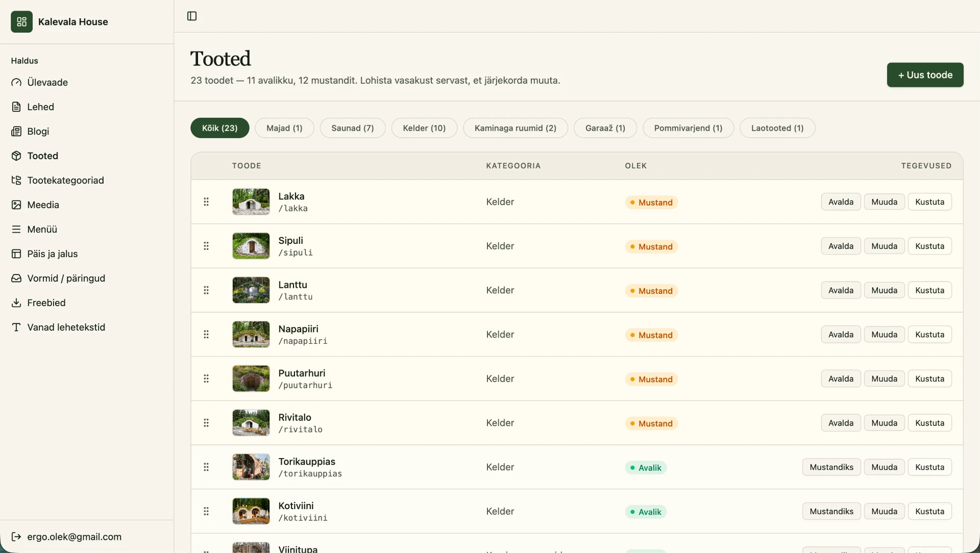Image resolution: width=980 pixels, height=553 pixels.
Task: Filter by Saunad (7)
Action: (353, 128)
